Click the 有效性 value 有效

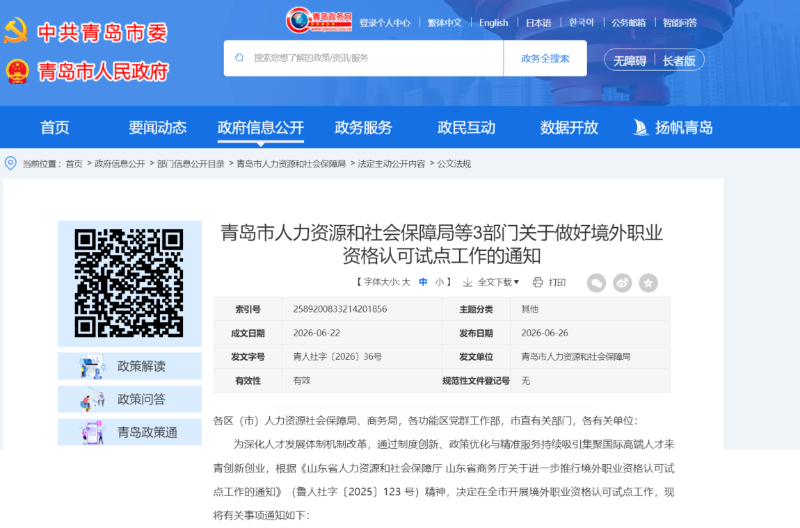click(x=302, y=381)
